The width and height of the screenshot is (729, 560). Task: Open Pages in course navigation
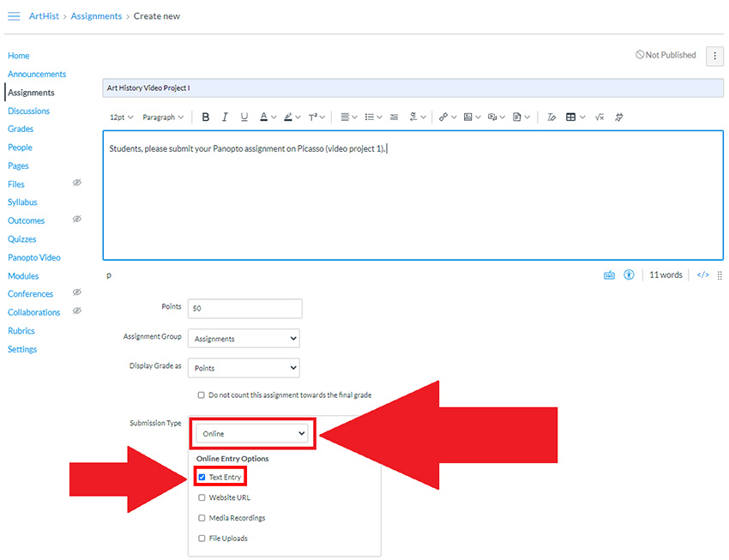point(18,166)
